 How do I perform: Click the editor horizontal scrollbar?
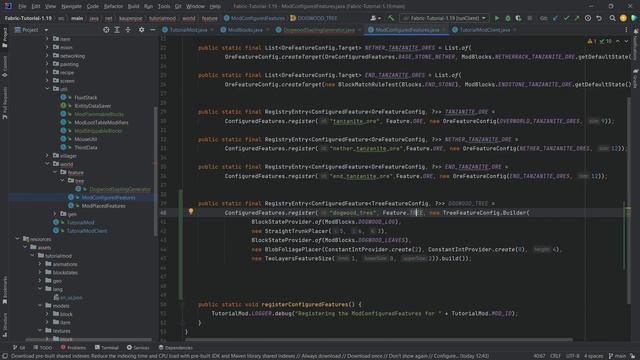[378, 339]
